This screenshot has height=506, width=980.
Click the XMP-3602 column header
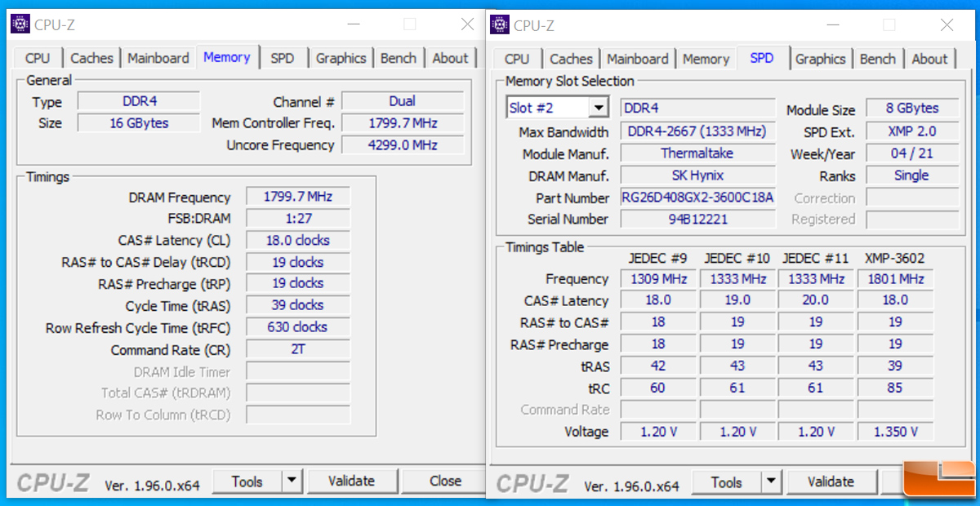coord(895,259)
